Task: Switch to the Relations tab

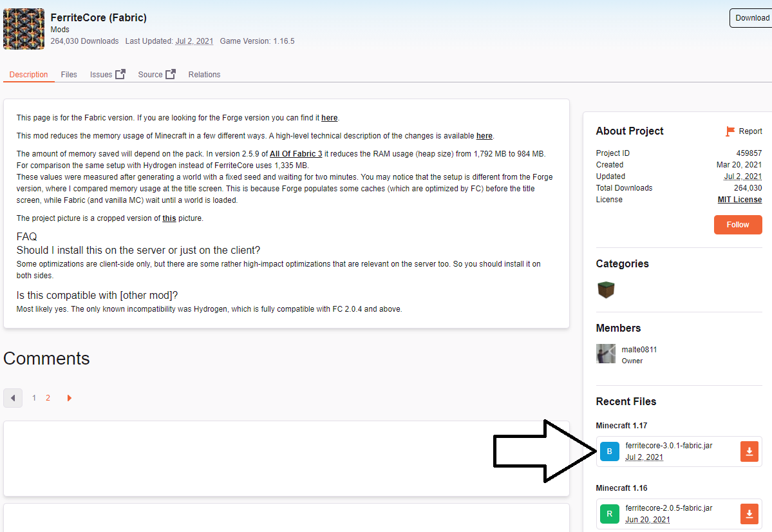Action: pyautogui.click(x=204, y=75)
